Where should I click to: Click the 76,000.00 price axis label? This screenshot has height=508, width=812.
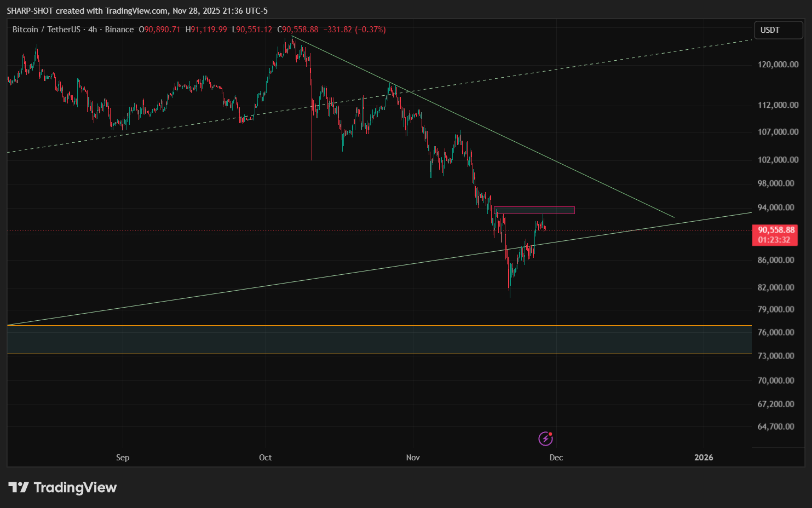776,332
